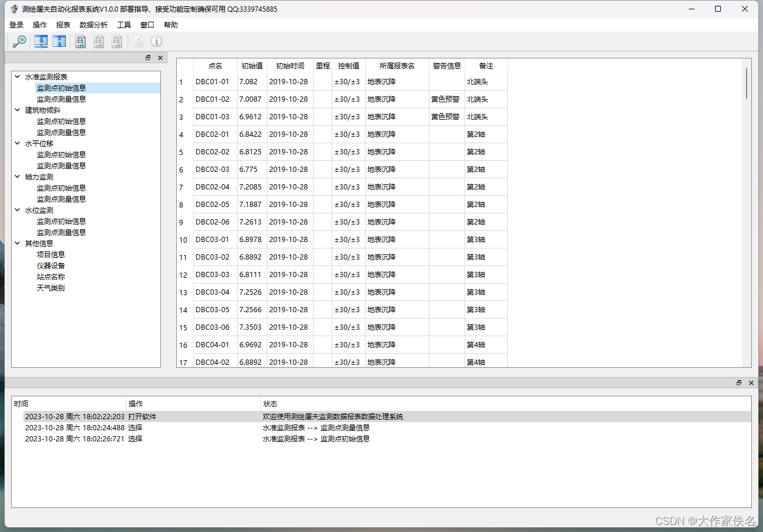Click cell DBC02-04 in the table
The image size is (763, 532).
pos(215,187)
